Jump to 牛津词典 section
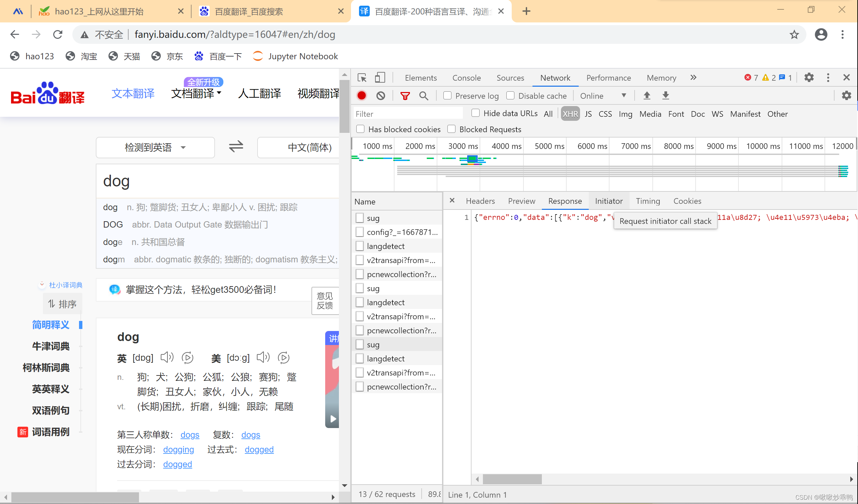The height and width of the screenshot is (504, 858). (51, 346)
